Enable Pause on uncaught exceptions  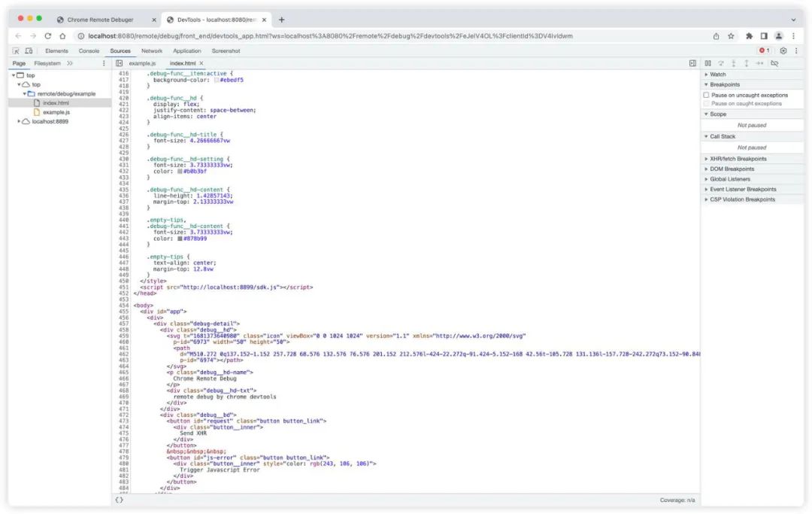pyautogui.click(x=707, y=95)
